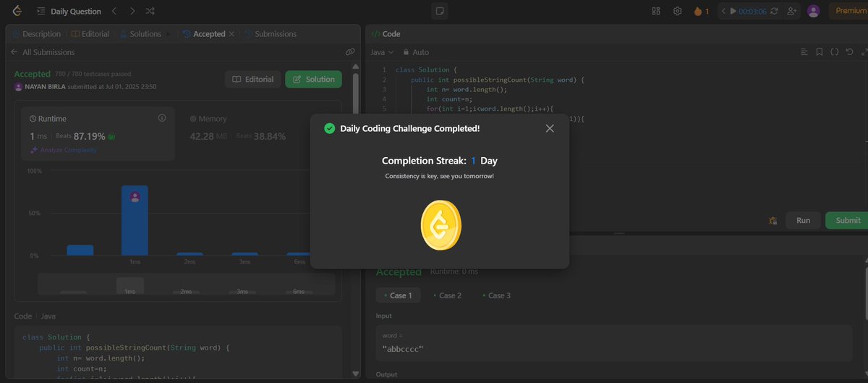Image resolution: width=868 pixels, height=383 pixels.
Task: Click the fullscreen expand editor icon
Action: pos(864,52)
